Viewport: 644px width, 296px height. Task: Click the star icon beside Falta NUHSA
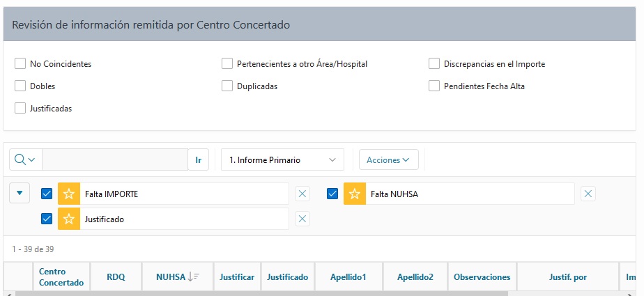(355, 194)
